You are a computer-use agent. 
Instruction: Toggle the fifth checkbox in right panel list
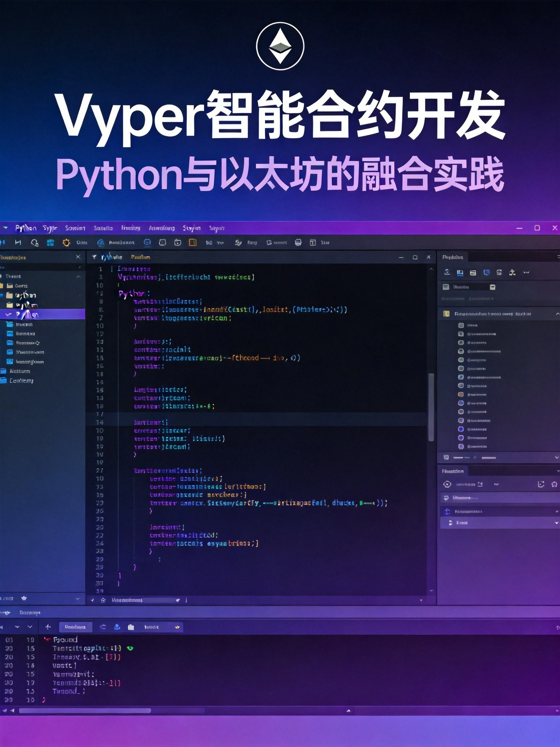coord(461,360)
